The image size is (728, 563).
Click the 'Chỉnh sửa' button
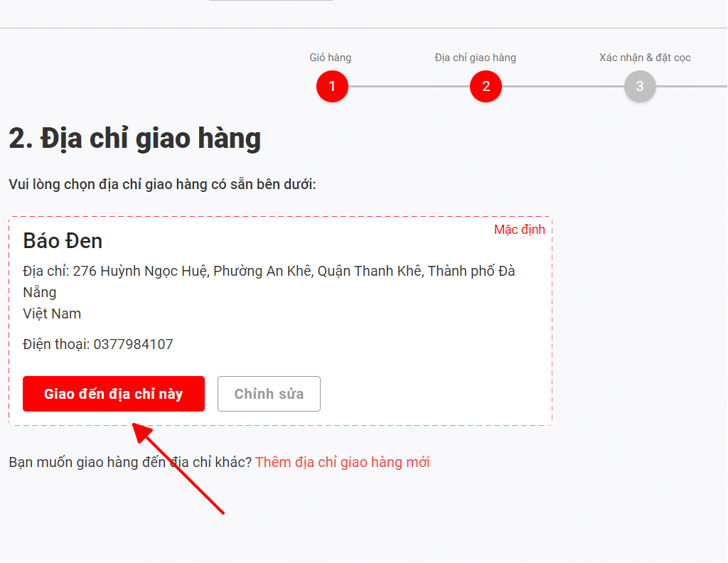pos(269,394)
